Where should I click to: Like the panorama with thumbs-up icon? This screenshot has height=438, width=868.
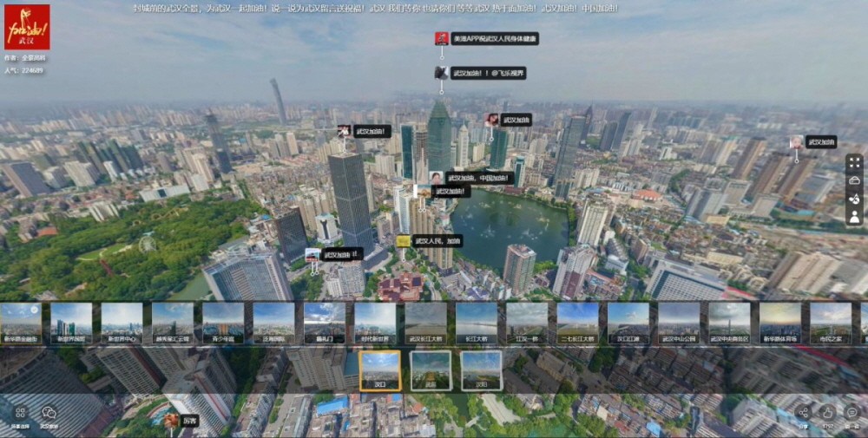tap(828, 413)
